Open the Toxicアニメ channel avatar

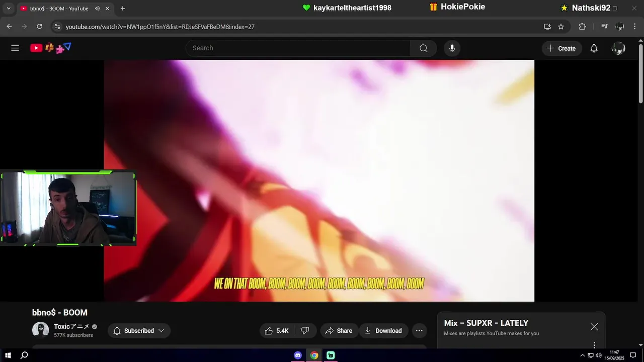tap(40, 330)
